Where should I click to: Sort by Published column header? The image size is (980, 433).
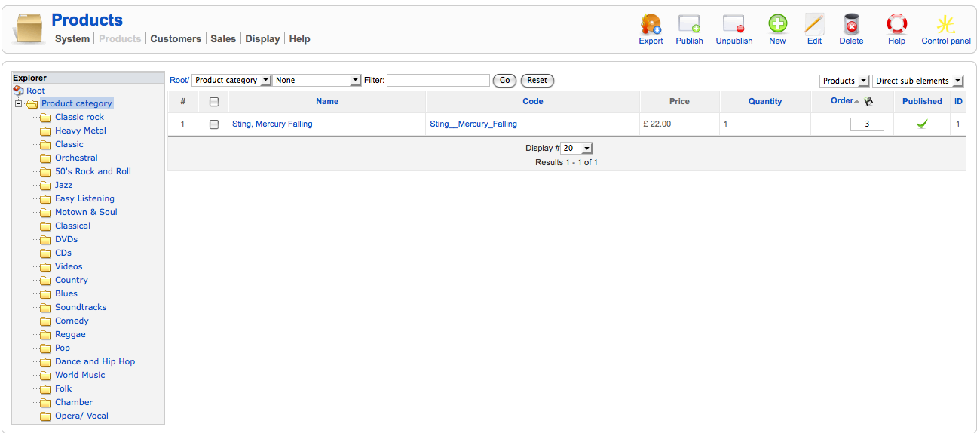[x=922, y=102]
